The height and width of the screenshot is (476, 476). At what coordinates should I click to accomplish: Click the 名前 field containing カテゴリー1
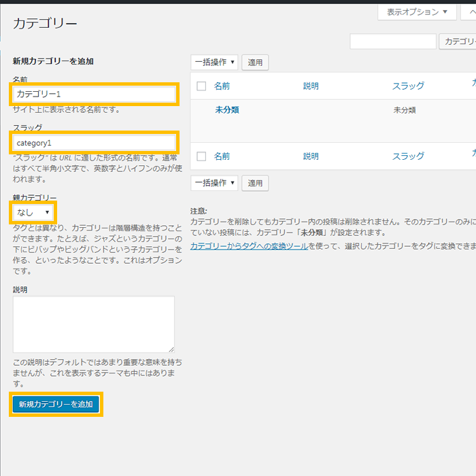pos(94,94)
